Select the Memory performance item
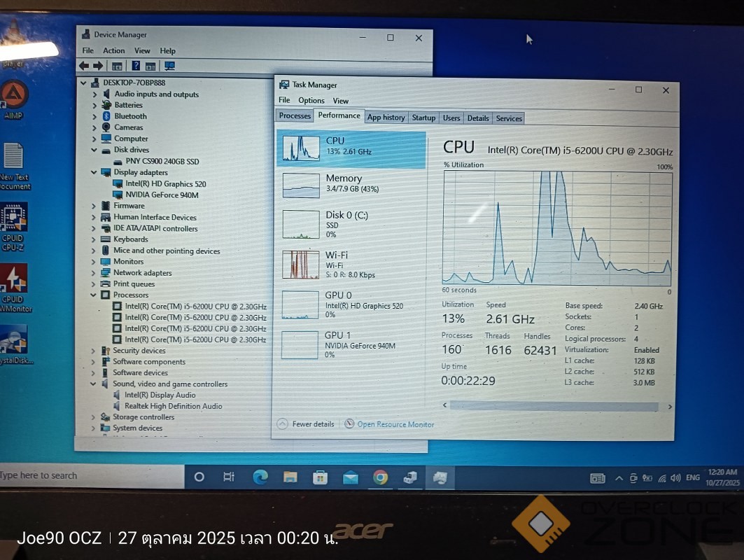The image size is (744, 560). pos(351,184)
